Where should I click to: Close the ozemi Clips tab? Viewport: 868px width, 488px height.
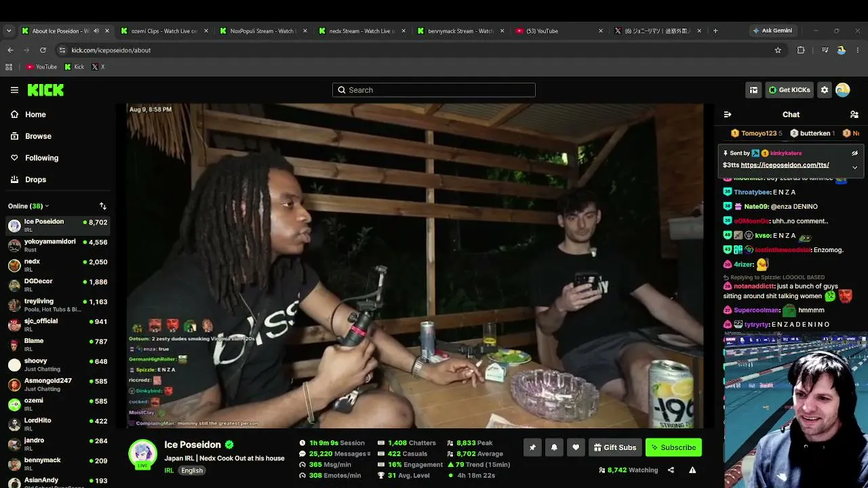(206, 30)
